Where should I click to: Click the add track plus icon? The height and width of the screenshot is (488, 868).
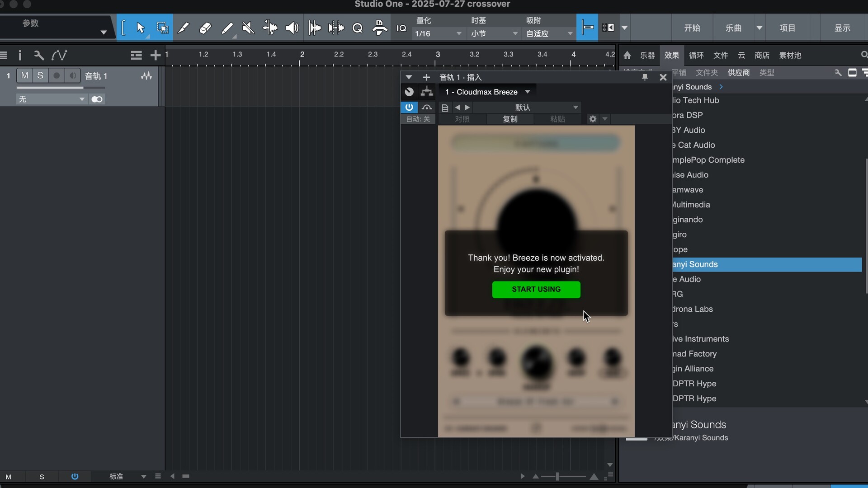(x=156, y=55)
